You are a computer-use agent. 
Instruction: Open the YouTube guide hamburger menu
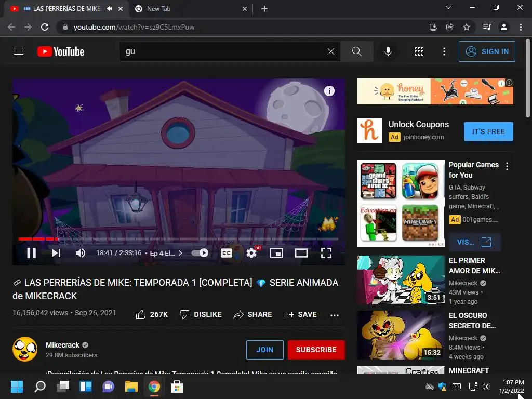coord(19,51)
